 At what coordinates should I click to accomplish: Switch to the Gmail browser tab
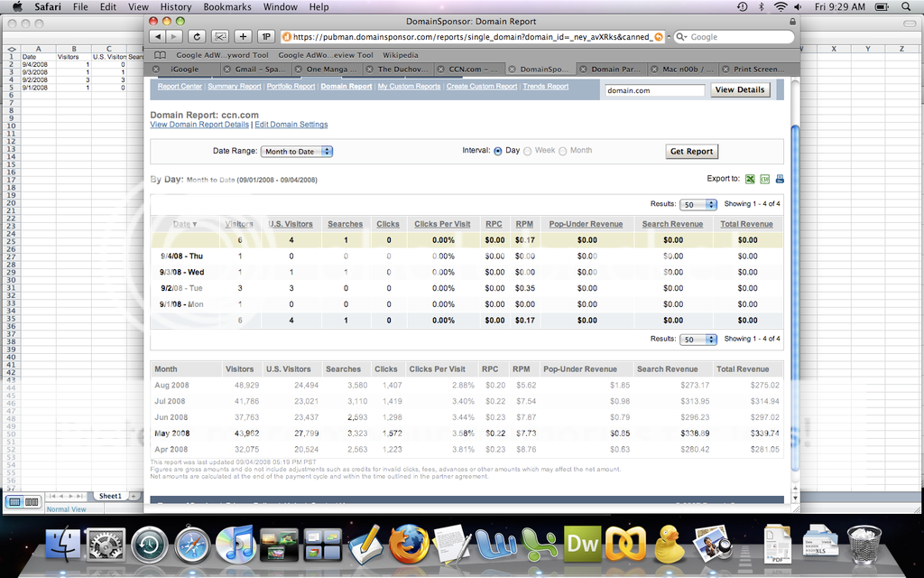(260, 69)
